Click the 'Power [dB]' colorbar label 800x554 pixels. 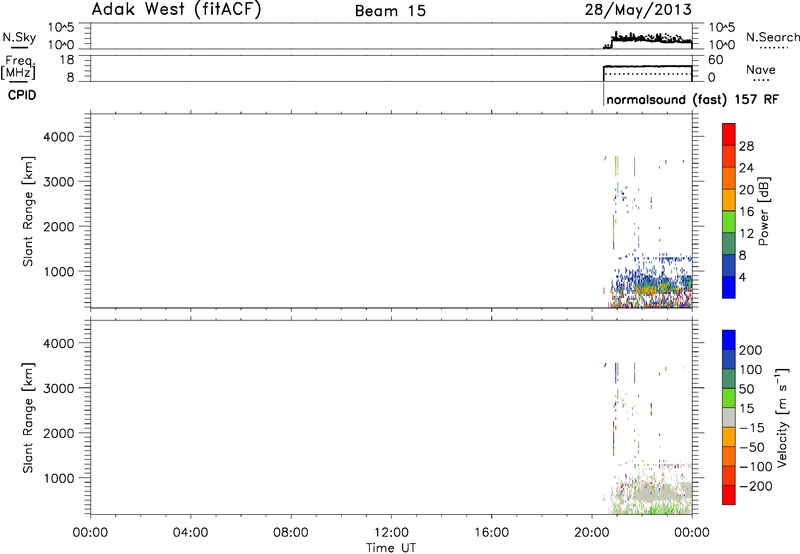[763, 211]
